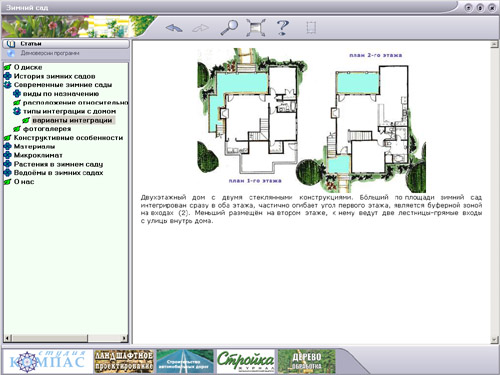Image resolution: width=500 pixels, height=375 pixels.
Task: Open the Ландшафтное проектирование banner
Action: tap(124, 361)
